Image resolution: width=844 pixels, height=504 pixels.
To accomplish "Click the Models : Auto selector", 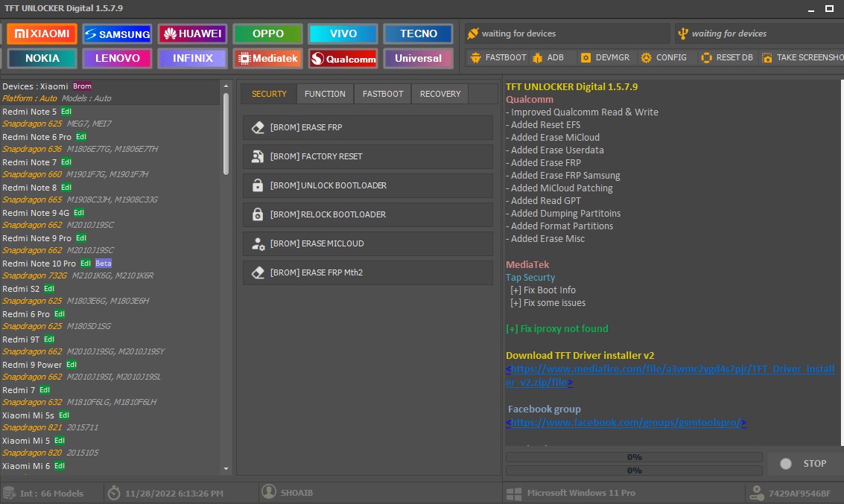I will pyautogui.click(x=86, y=98).
